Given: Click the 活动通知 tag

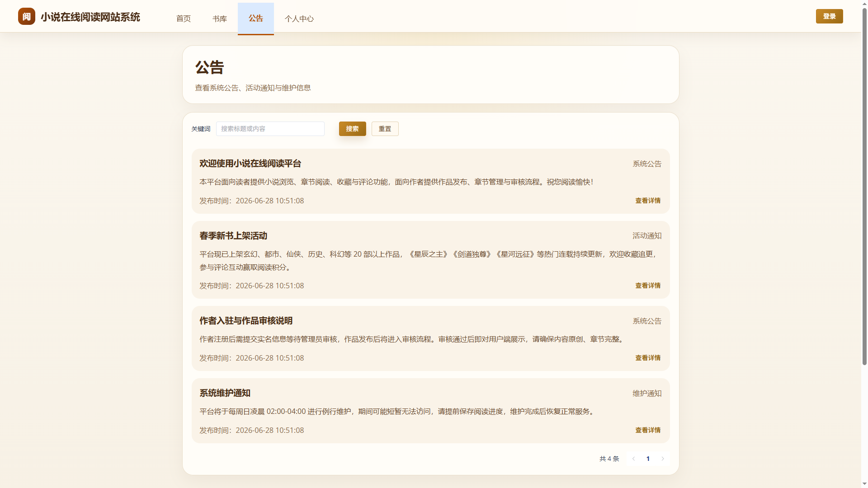Looking at the screenshot, I should (x=647, y=236).
